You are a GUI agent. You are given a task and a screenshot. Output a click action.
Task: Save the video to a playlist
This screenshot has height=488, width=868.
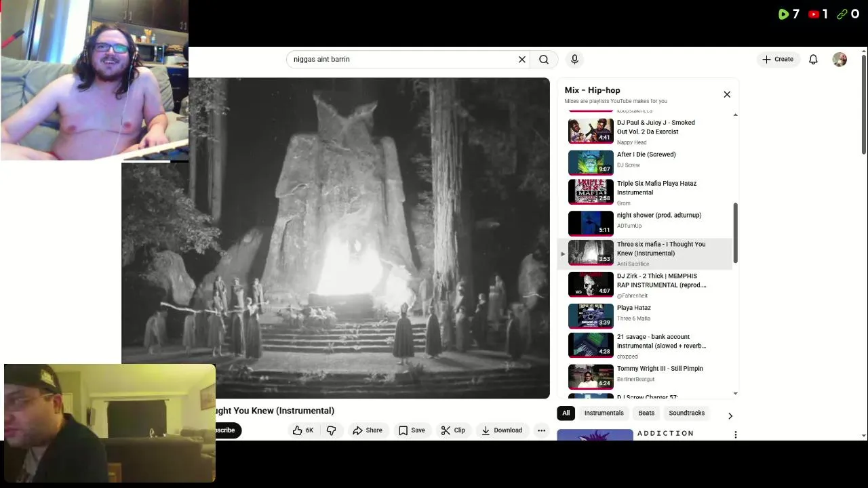[412, 430]
